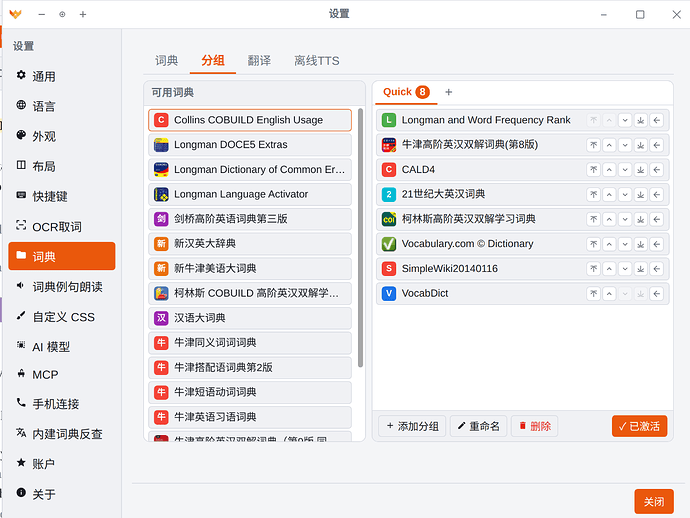Remove Vocabulary.com Dictionary from Quick group
Screen dimensions: 690x518
pyautogui.click(x=657, y=244)
